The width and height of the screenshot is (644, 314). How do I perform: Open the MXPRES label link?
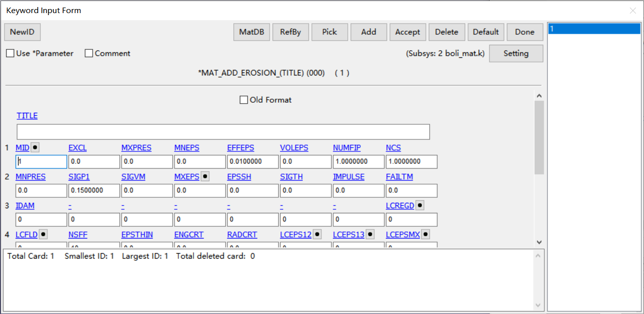(x=136, y=148)
